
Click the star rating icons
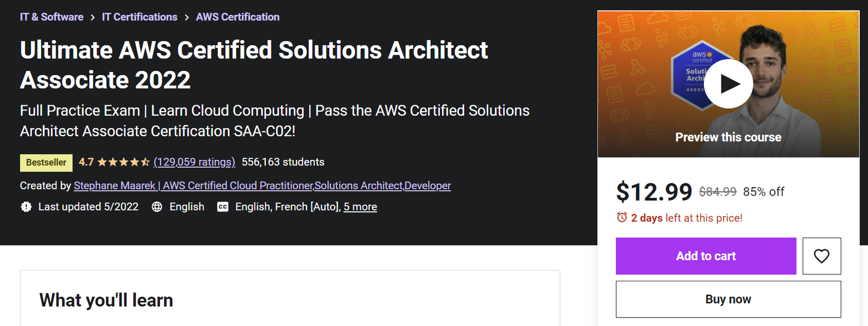(123, 162)
